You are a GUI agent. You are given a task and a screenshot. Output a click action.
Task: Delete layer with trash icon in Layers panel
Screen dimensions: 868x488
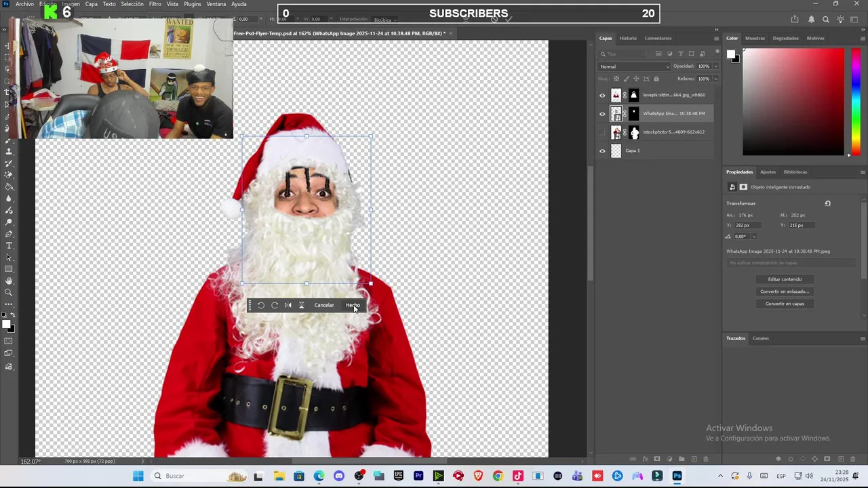point(706,459)
